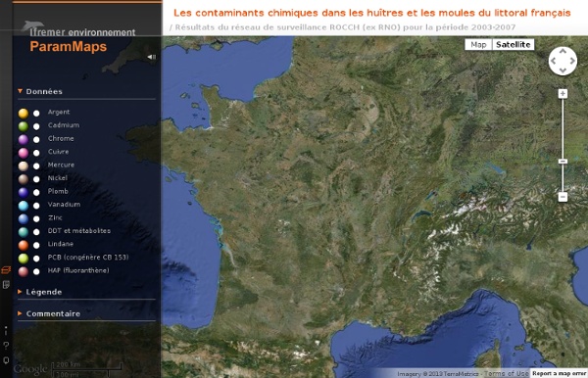Select the Lindane radio button
Screen dimensions: 588x378
tap(36, 246)
